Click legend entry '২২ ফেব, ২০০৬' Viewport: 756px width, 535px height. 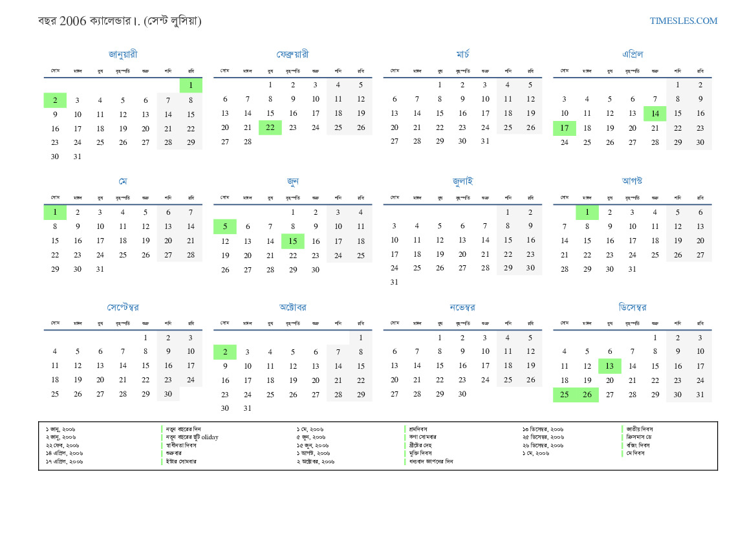[x=62, y=445]
